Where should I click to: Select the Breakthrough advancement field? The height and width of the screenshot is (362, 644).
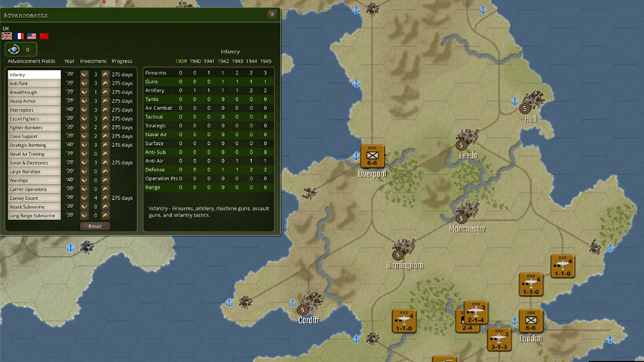coord(34,92)
